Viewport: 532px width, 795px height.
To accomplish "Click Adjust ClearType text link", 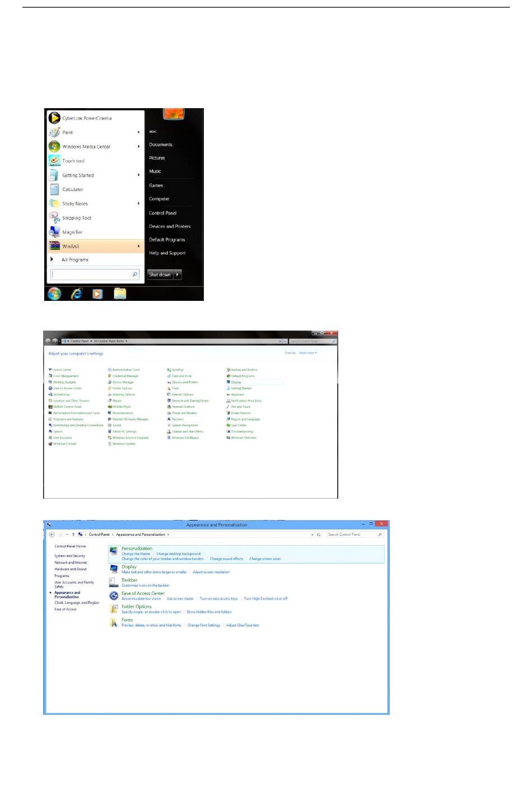I will (x=242, y=625).
